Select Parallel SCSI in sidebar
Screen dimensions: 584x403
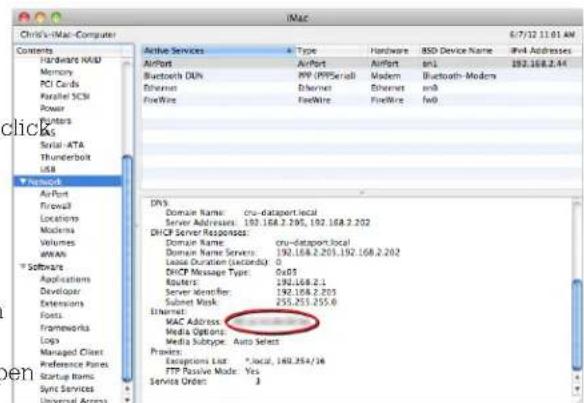[x=64, y=96]
